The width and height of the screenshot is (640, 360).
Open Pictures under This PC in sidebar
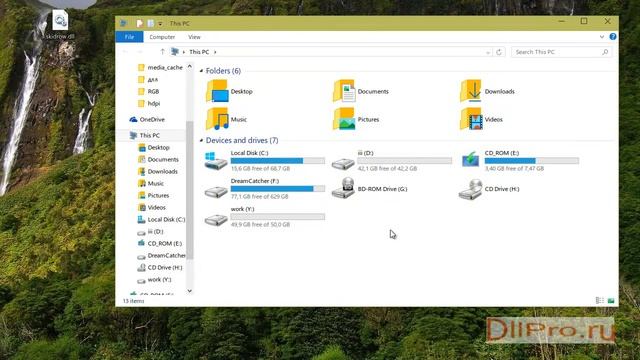tap(153, 196)
